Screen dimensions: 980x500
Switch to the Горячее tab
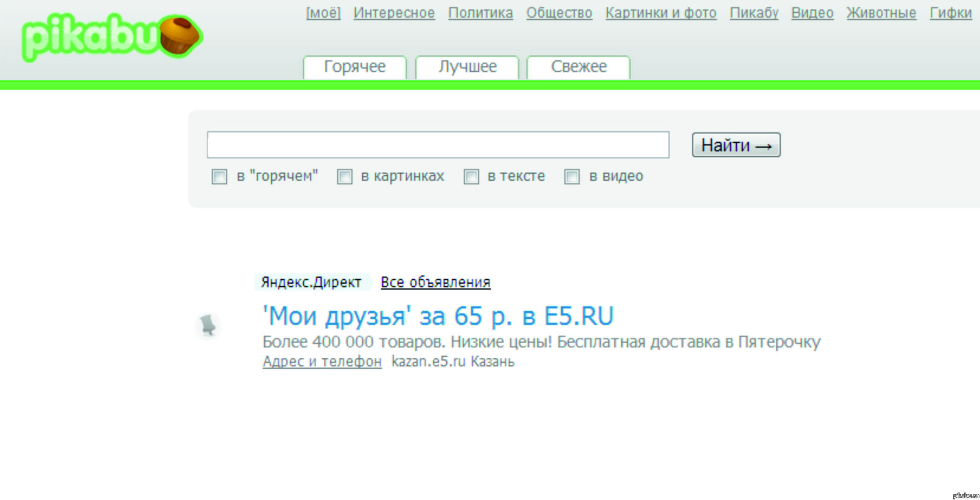355,67
